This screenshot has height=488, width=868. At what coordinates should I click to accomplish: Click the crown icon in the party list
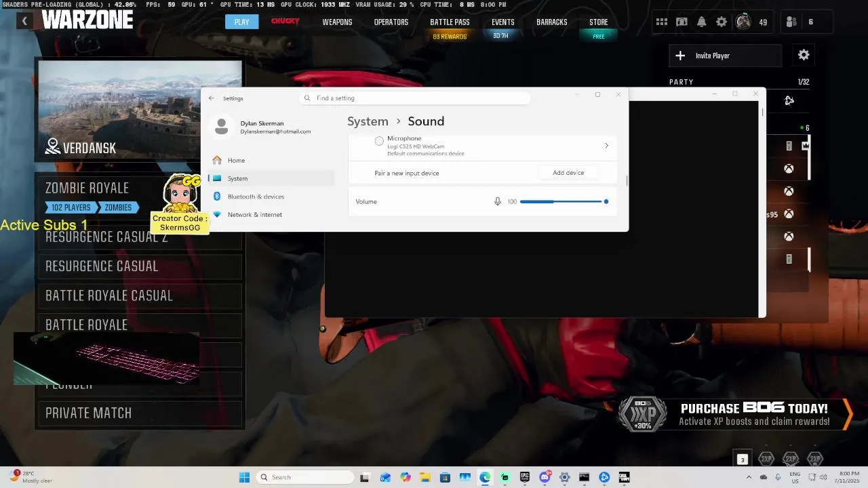[806, 146]
